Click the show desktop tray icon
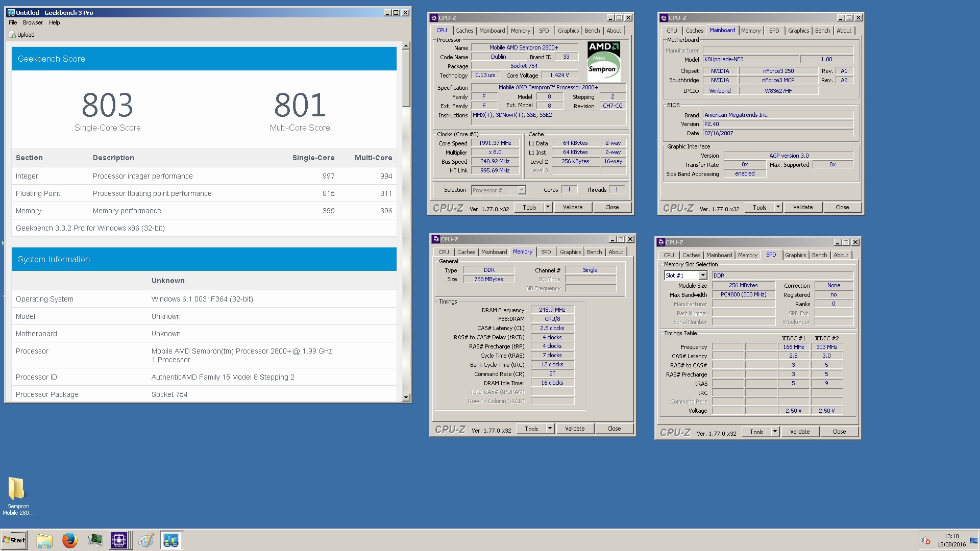980x551 pixels. click(x=973, y=540)
